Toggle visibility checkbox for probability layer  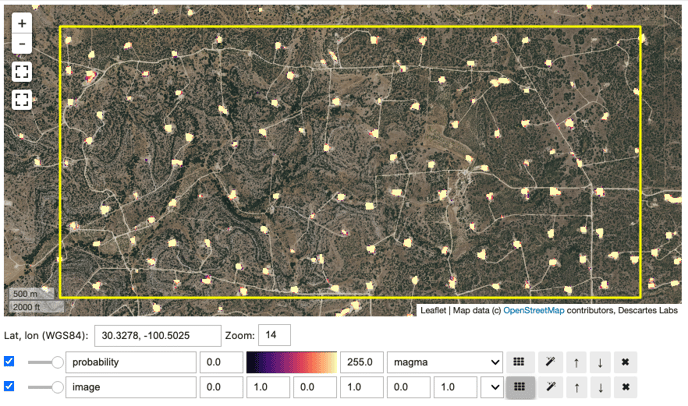pyautogui.click(x=9, y=361)
